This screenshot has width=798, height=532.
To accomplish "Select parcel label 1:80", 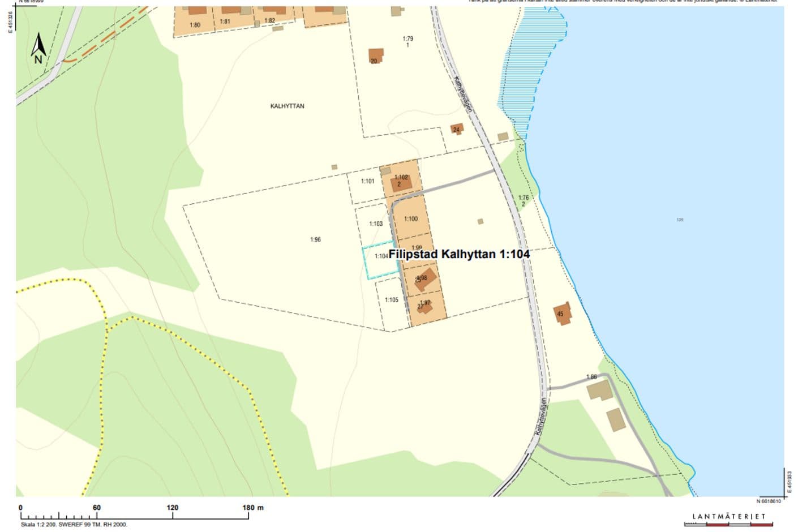I will coord(195,25).
